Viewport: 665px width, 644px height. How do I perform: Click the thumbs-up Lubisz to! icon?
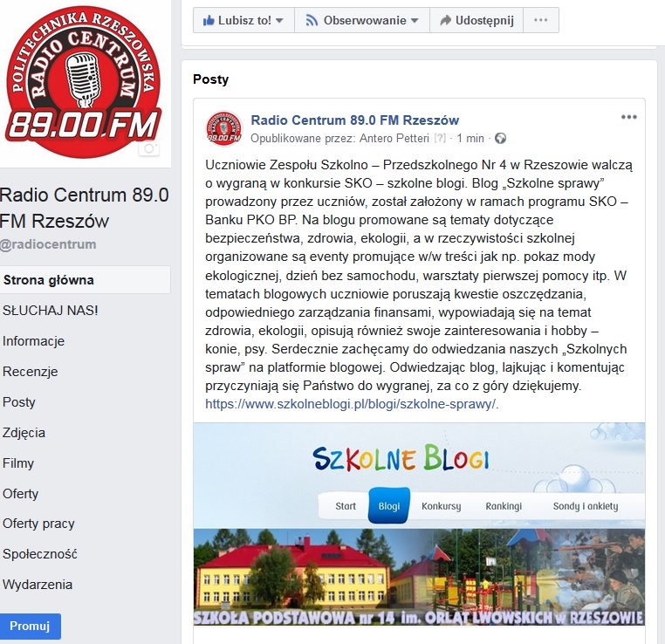pos(209,20)
